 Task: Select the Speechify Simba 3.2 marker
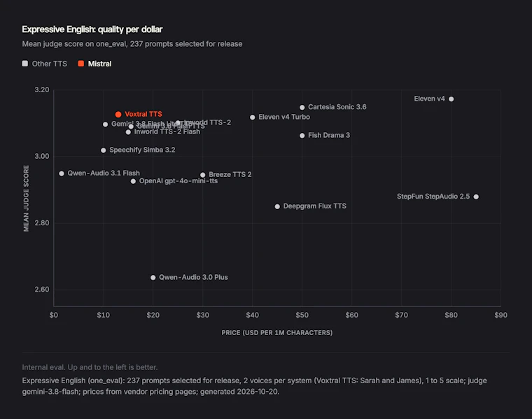(x=104, y=150)
